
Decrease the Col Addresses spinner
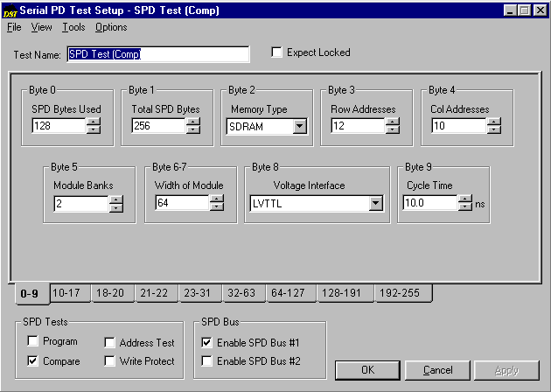click(493, 129)
